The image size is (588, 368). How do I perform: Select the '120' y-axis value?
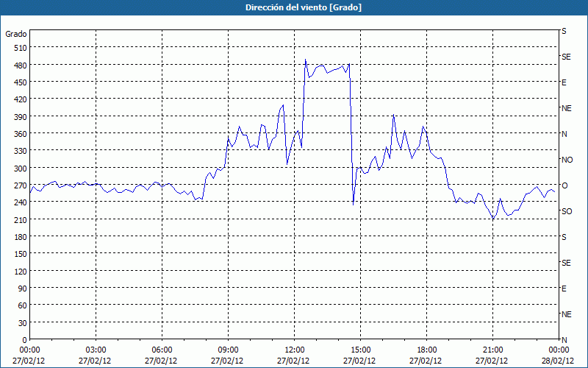pyautogui.click(x=21, y=272)
